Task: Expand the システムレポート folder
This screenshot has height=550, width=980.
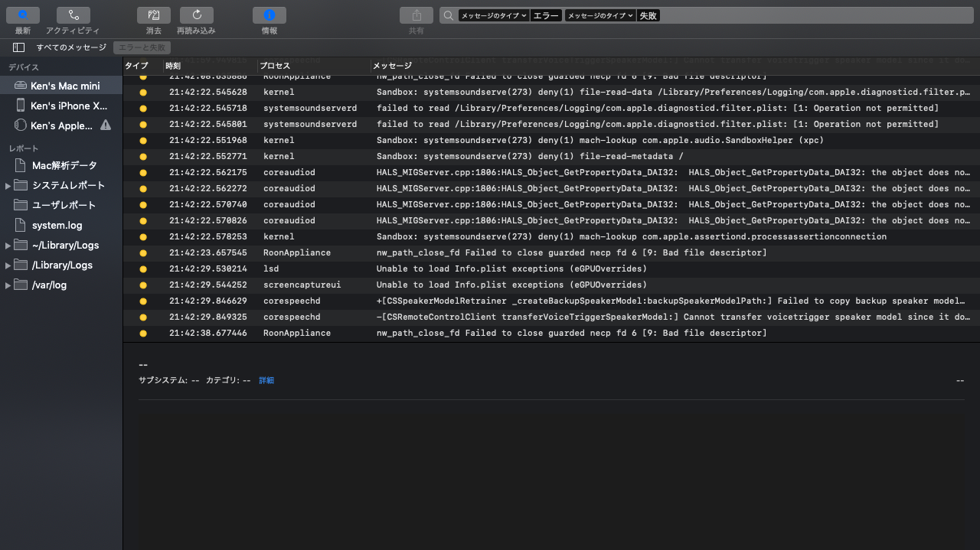Action: (x=8, y=186)
